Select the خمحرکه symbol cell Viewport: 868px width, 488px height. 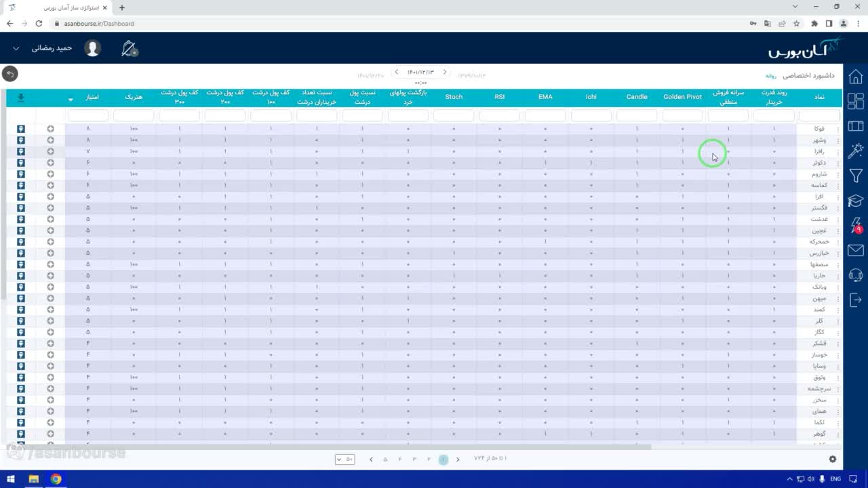(x=819, y=242)
